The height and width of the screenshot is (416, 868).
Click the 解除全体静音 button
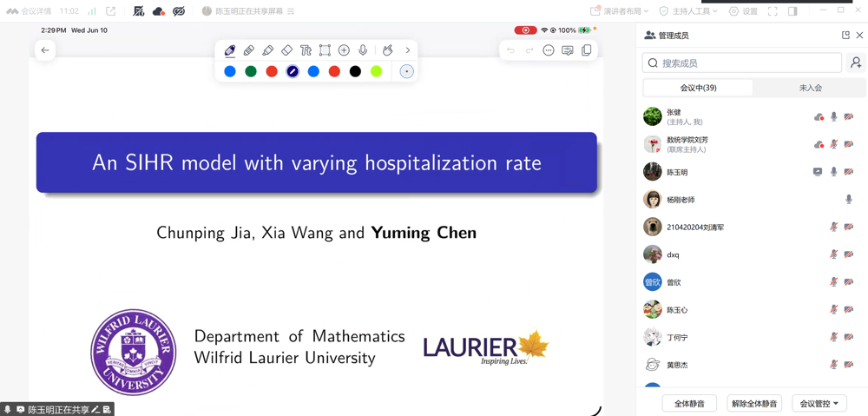[754, 403]
